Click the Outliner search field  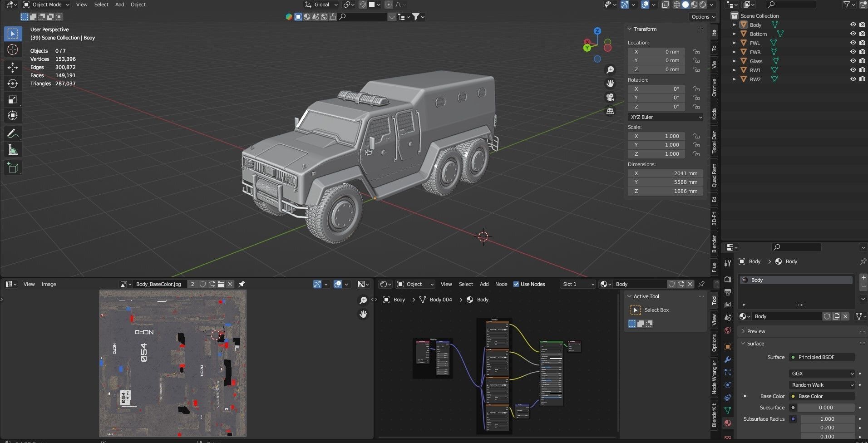pos(790,5)
